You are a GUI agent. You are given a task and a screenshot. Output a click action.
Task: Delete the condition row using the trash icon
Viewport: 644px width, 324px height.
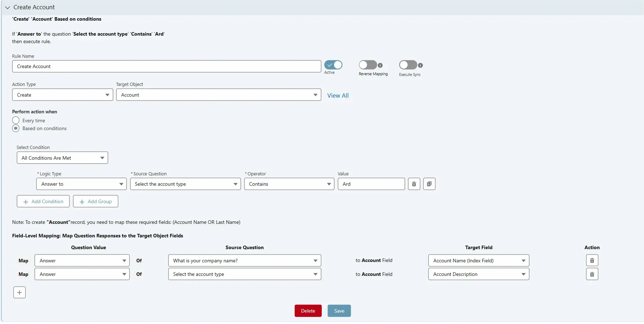point(414,184)
